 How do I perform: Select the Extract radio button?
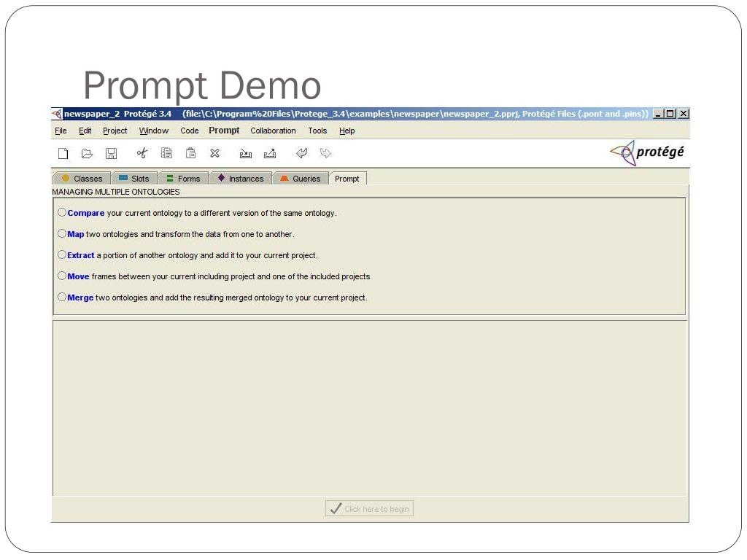click(62, 254)
